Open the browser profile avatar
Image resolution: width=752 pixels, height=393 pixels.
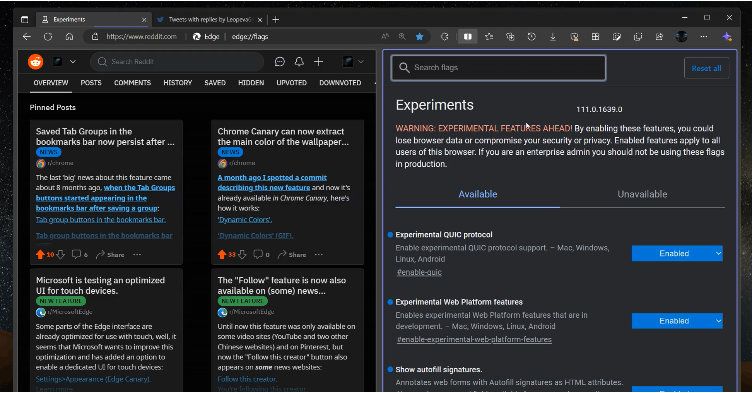coord(682,36)
